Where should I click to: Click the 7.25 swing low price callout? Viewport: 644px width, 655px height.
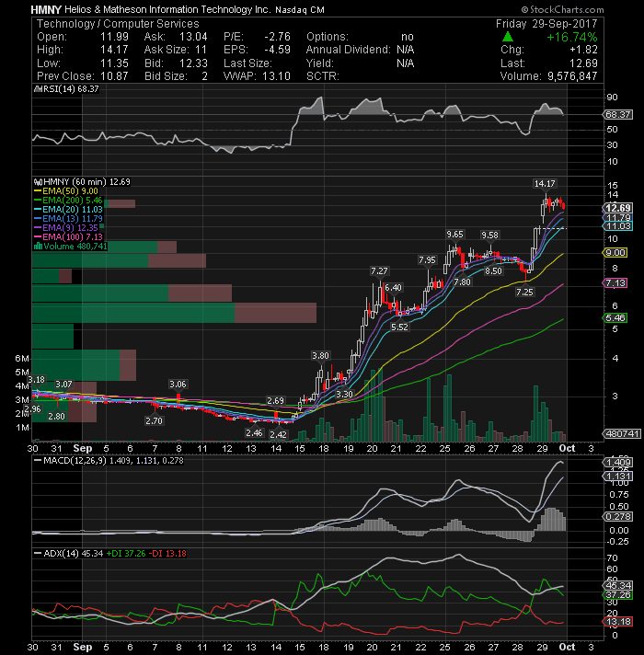click(x=524, y=292)
